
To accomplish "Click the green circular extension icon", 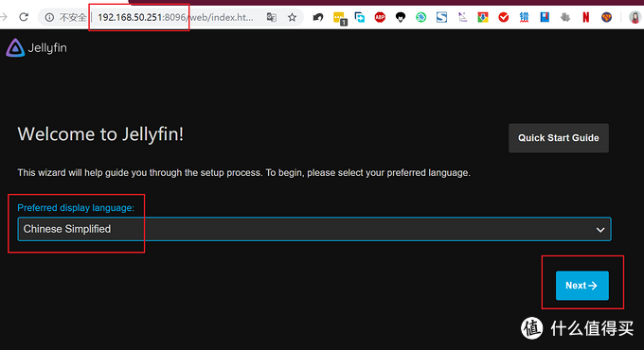I will click(x=421, y=17).
